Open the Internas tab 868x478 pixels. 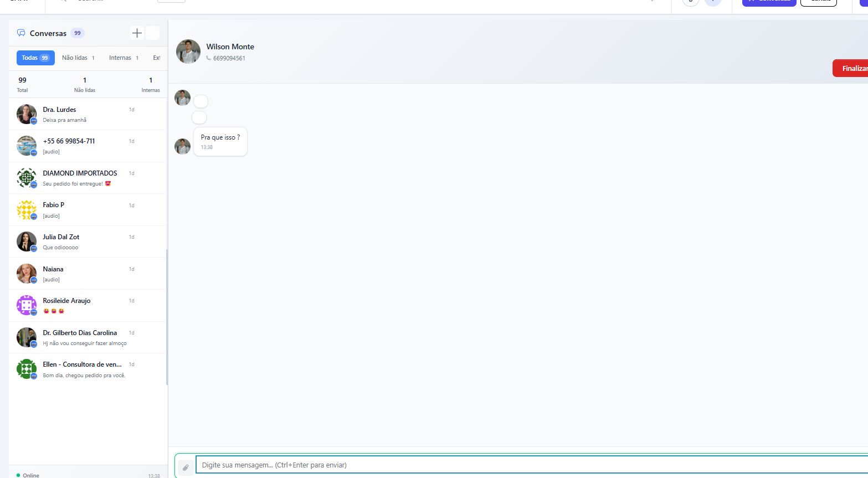point(124,58)
